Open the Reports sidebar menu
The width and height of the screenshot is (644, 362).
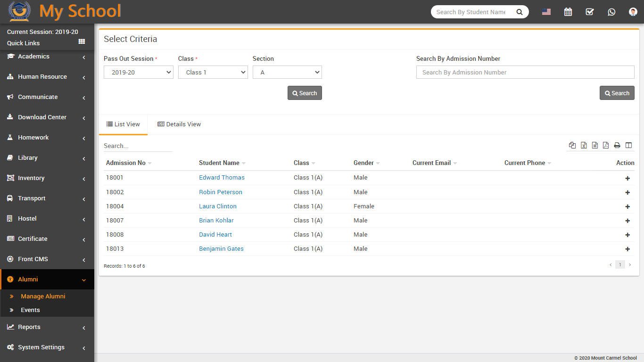pos(47,327)
